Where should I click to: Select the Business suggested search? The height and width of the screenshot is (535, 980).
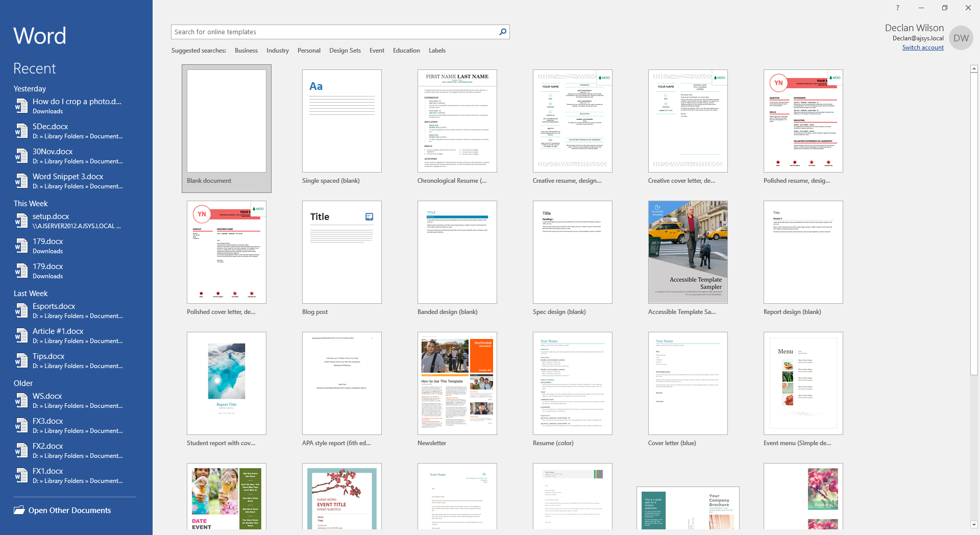(x=246, y=51)
